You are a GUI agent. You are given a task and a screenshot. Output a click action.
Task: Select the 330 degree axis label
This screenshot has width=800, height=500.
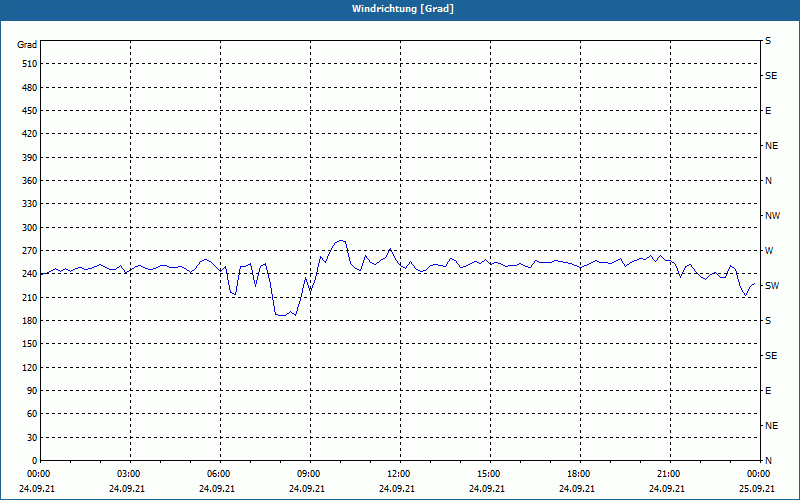tap(29, 204)
